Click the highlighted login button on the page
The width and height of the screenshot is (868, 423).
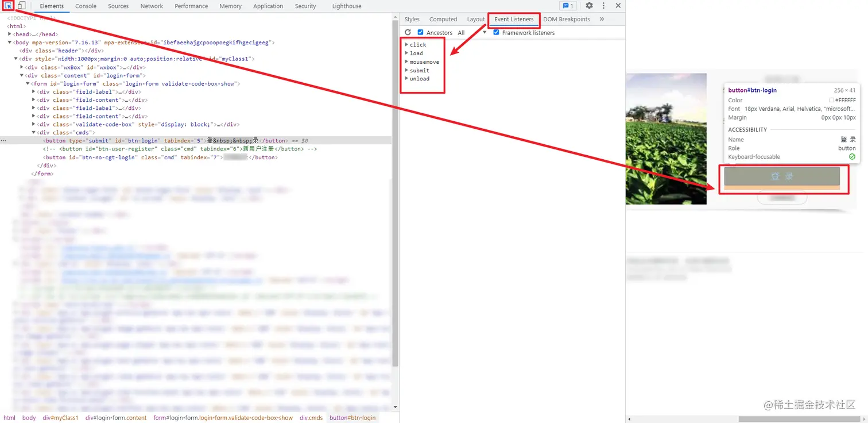(x=782, y=176)
